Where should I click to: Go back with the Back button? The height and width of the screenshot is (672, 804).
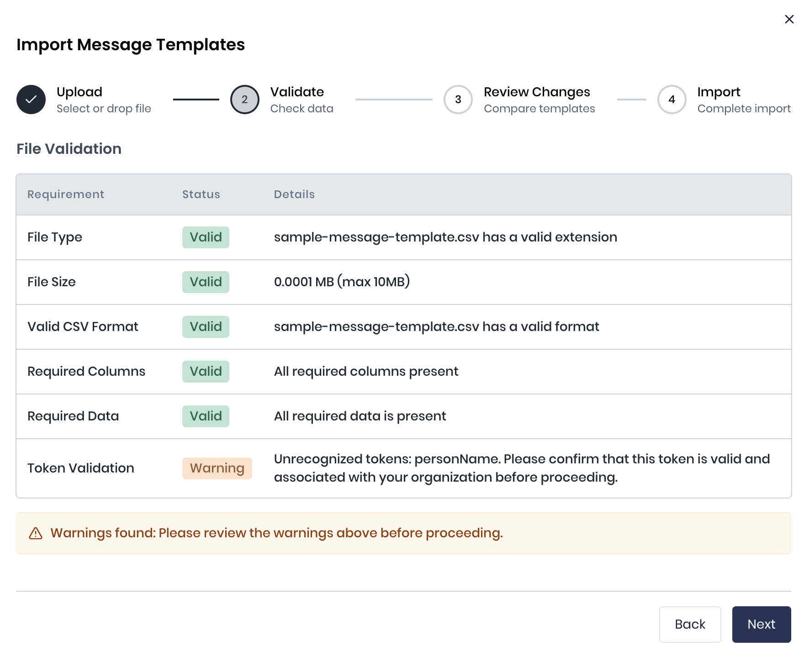(x=690, y=624)
